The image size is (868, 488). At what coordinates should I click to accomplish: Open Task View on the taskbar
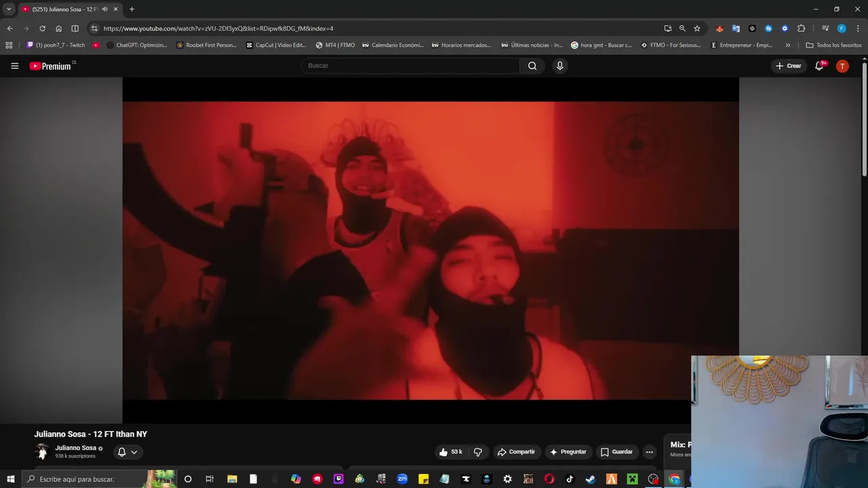tap(210, 479)
